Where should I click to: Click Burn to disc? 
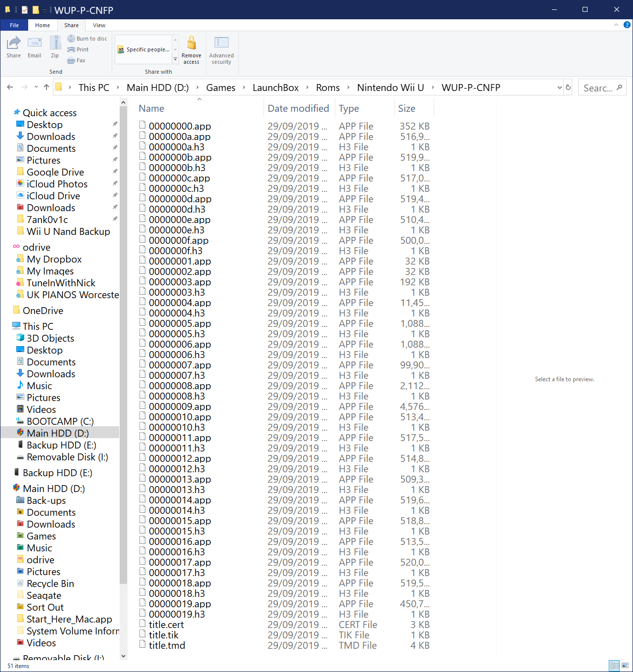[x=87, y=39]
